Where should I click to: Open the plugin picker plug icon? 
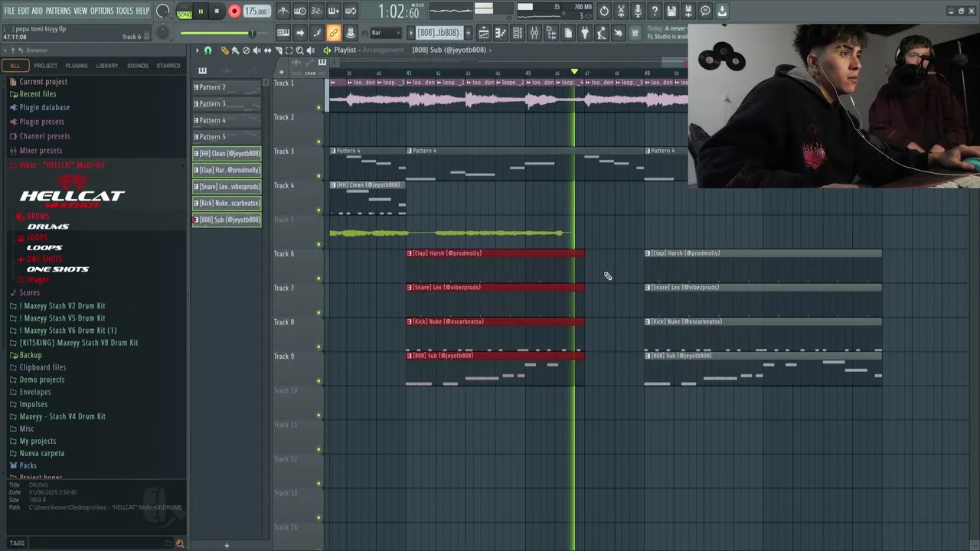[584, 33]
